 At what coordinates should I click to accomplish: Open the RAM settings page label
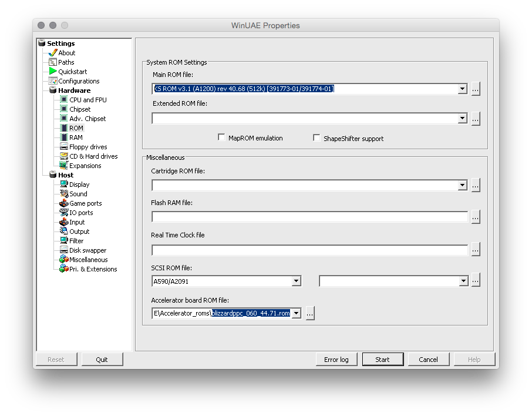[x=76, y=137]
